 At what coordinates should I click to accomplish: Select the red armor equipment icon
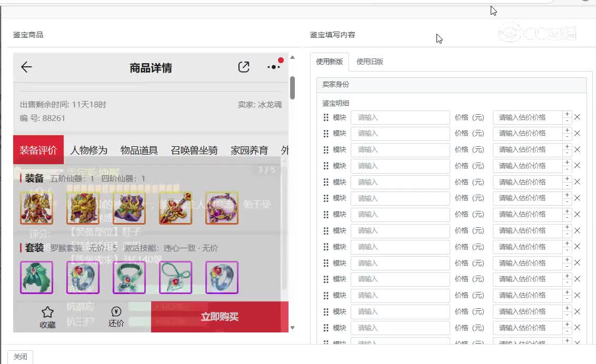tap(36, 208)
